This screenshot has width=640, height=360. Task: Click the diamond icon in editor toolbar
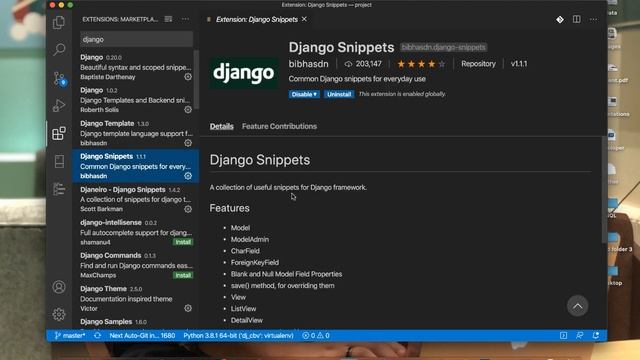pos(560,19)
